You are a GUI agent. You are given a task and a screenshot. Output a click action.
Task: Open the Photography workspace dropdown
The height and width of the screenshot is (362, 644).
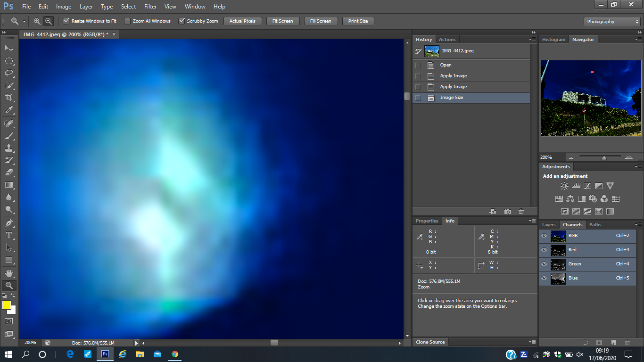pyautogui.click(x=611, y=22)
